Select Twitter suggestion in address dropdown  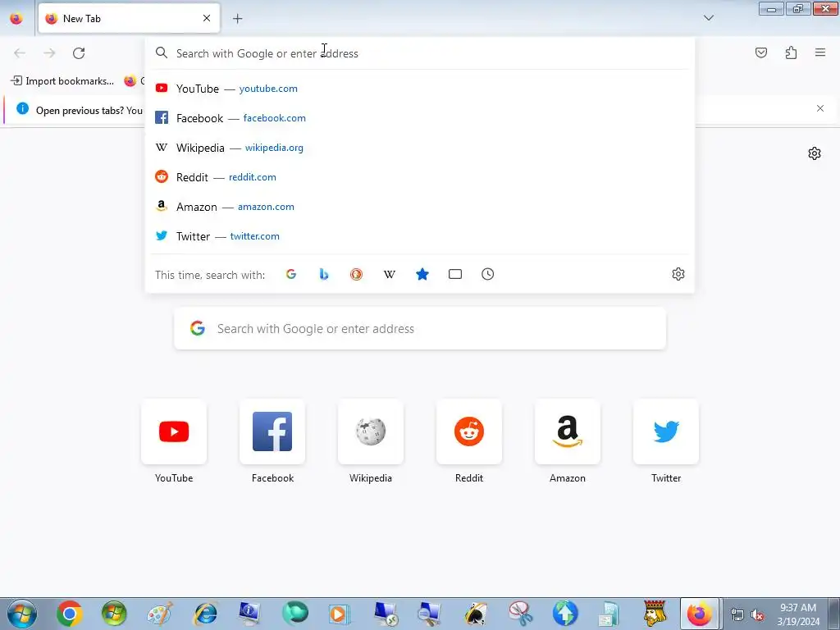point(420,235)
